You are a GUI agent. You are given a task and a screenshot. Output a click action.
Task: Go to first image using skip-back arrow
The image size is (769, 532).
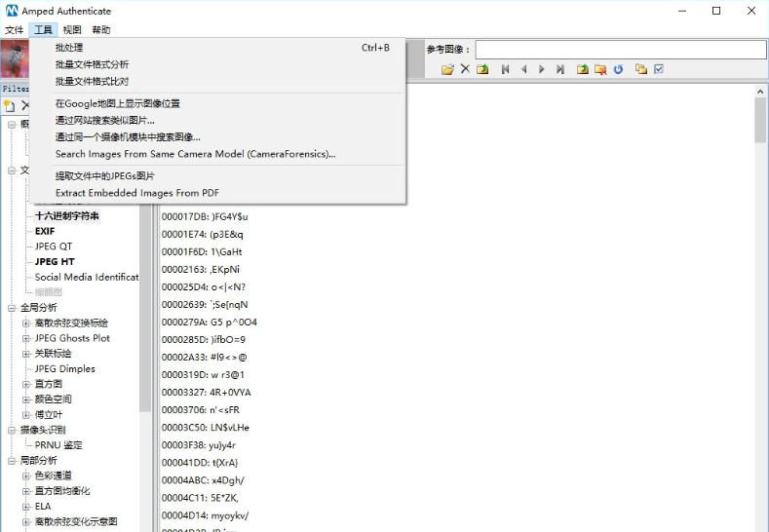(505, 69)
